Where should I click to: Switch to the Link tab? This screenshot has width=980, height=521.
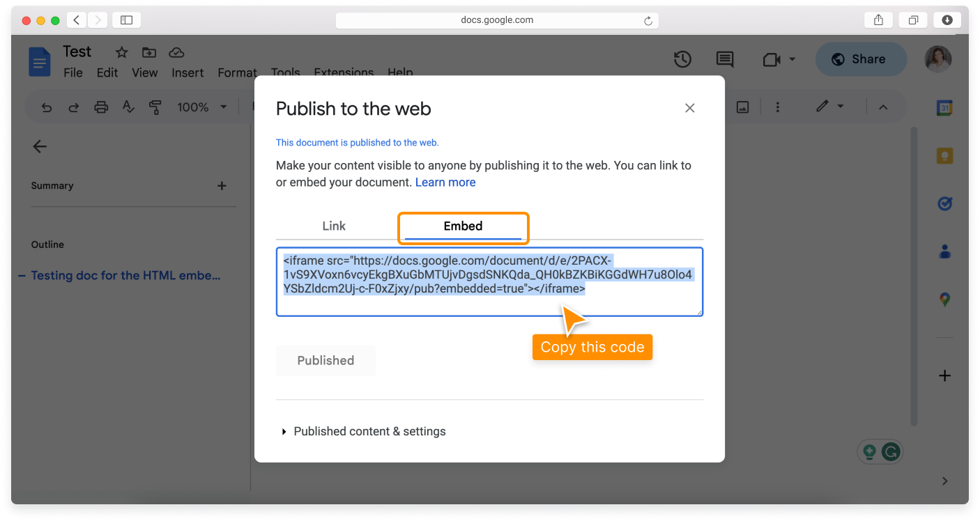tap(334, 226)
